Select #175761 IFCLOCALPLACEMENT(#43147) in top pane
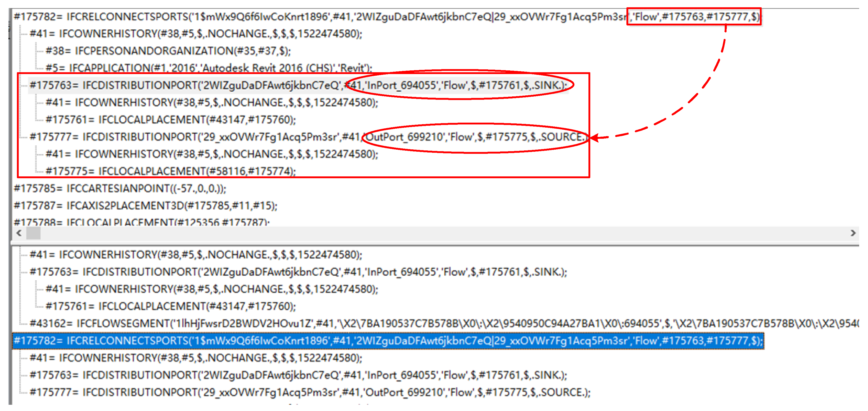Screen dimensions: 868x411 pyautogui.click(x=171, y=120)
